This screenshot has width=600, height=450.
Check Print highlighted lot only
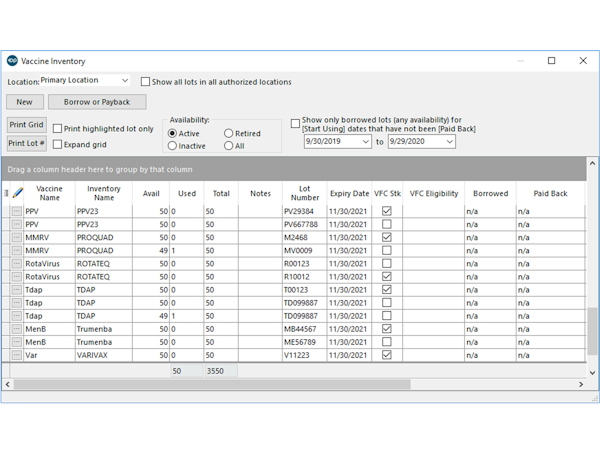point(57,129)
